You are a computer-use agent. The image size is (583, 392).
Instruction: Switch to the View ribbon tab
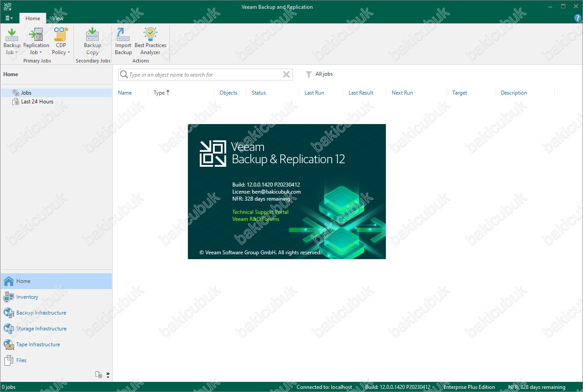pos(58,18)
